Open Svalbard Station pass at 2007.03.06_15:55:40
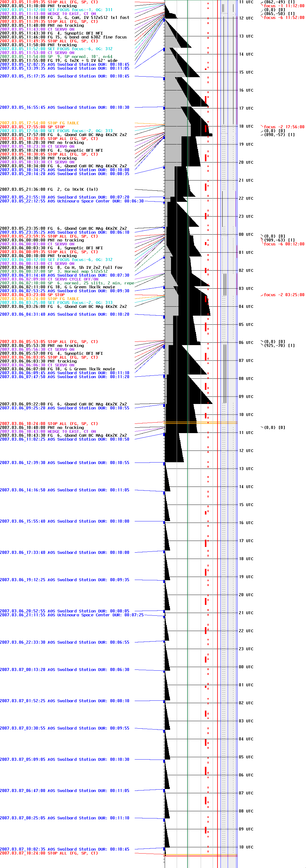 tap(64, 521)
